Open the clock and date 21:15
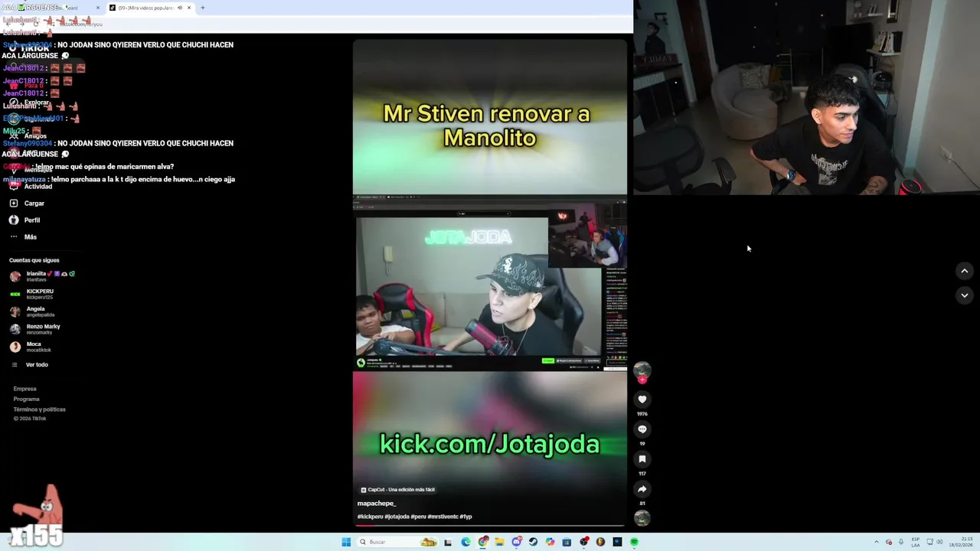The height and width of the screenshot is (551, 980). (x=961, y=542)
